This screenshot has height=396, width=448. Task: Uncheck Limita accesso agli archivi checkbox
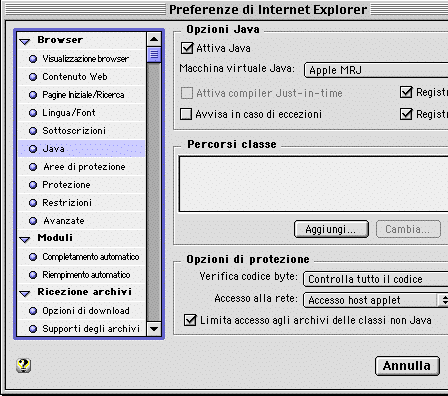pyautogui.click(x=190, y=320)
